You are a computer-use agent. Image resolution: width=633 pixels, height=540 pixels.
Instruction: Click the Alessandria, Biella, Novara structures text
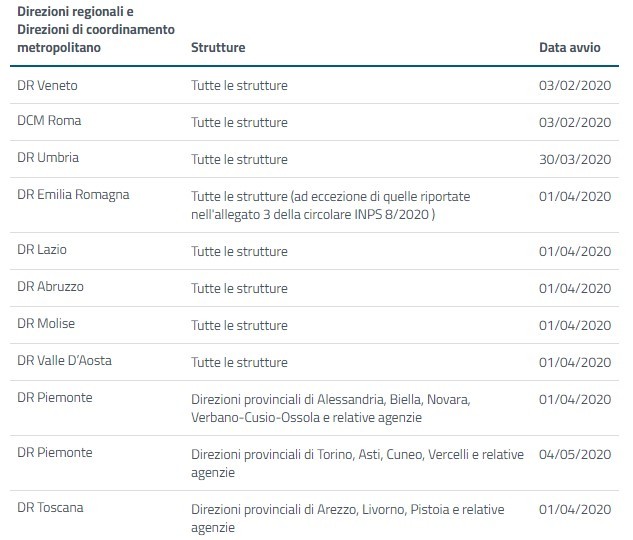pos(330,407)
